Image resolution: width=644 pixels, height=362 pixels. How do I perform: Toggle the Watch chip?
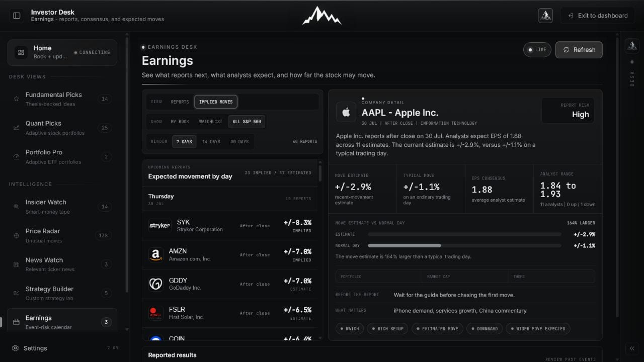click(349, 329)
